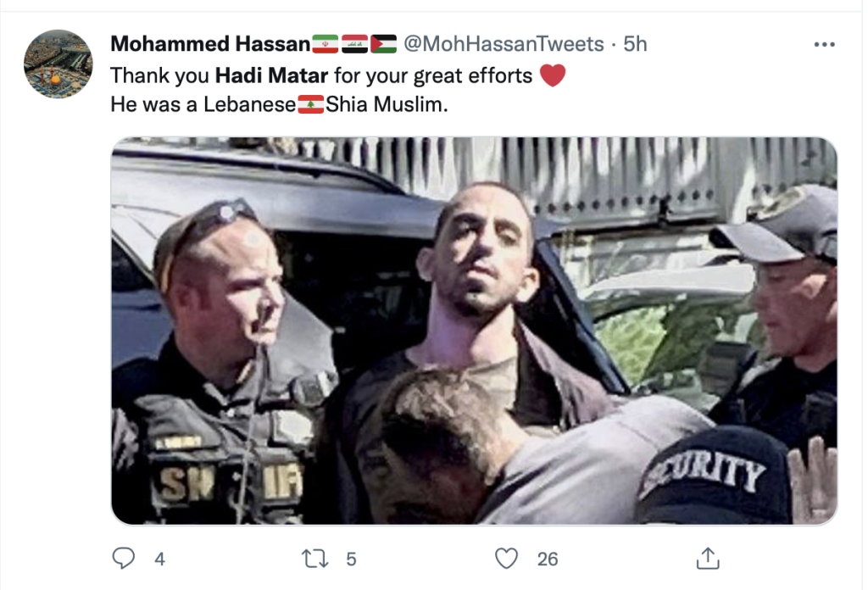Click the Iran flag emoji beside the name

coord(325,44)
